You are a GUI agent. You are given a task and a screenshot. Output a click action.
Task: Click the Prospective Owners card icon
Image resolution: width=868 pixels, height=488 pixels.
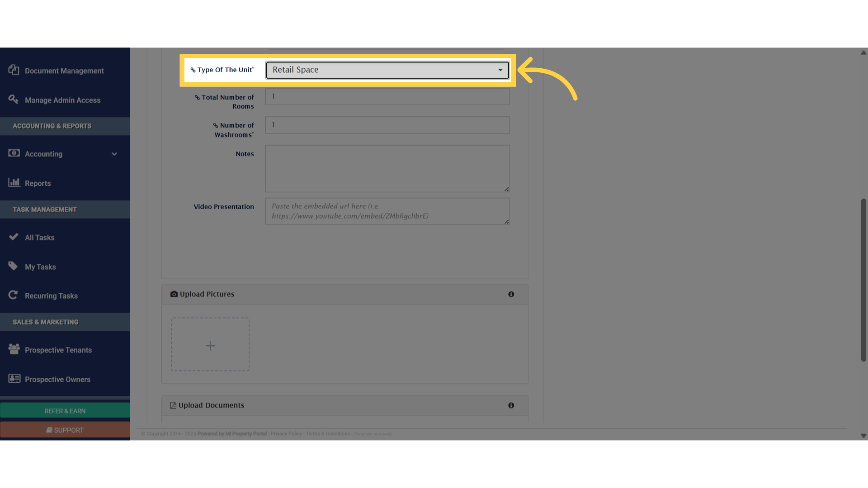[14, 379]
